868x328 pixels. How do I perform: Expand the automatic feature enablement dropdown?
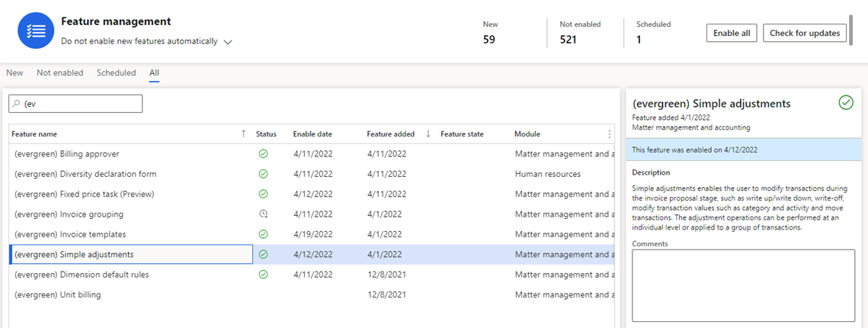click(x=228, y=42)
